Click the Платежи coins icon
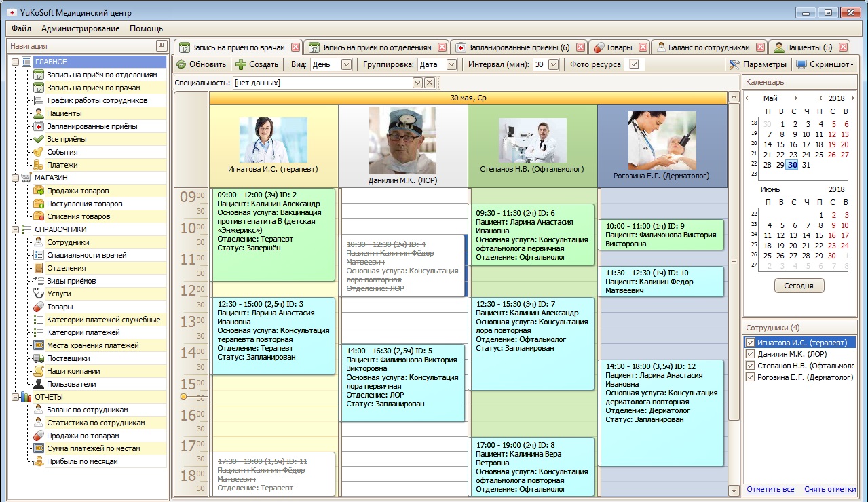The height and width of the screenshot is (502, 868). 39,165
